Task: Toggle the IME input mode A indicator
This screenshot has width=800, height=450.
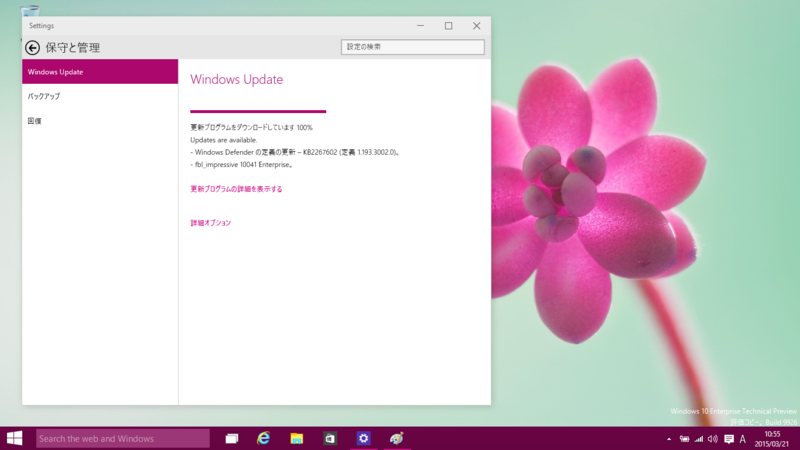Action: [742, 439]
